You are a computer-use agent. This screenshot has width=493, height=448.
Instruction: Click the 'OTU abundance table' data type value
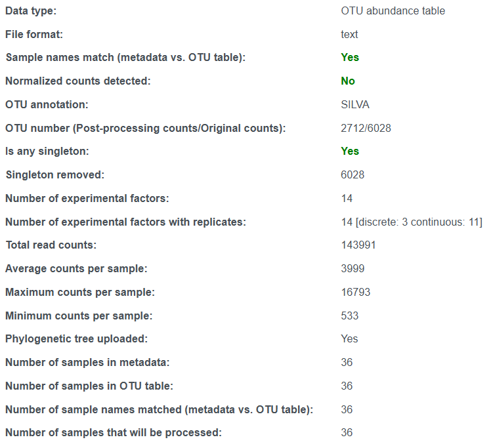click(x=393, y=11)
